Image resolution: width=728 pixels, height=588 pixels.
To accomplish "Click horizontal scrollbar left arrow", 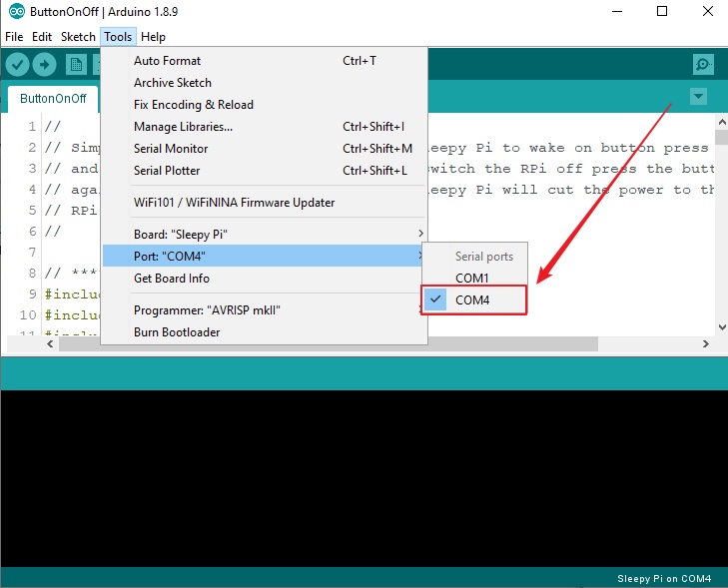I will [x=50, y=343].
